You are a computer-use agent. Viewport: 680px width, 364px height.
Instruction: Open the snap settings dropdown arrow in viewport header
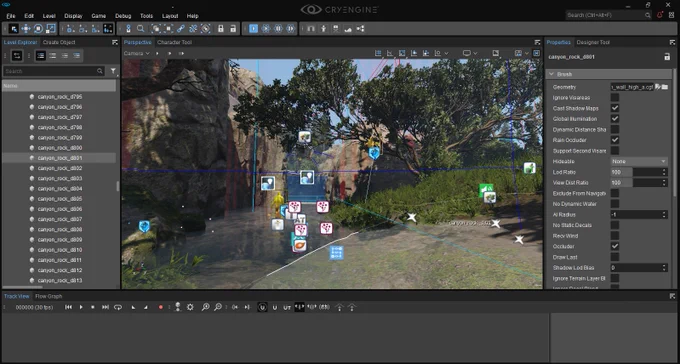point(446,53)
